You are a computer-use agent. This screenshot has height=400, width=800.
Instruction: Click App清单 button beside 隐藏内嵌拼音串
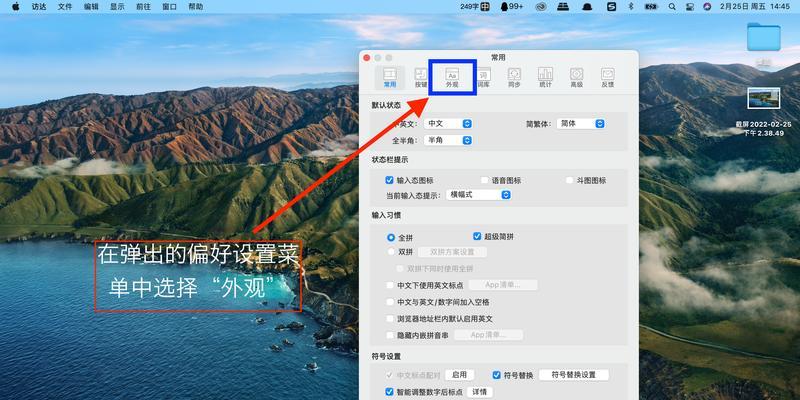click(x=489, y=335)
